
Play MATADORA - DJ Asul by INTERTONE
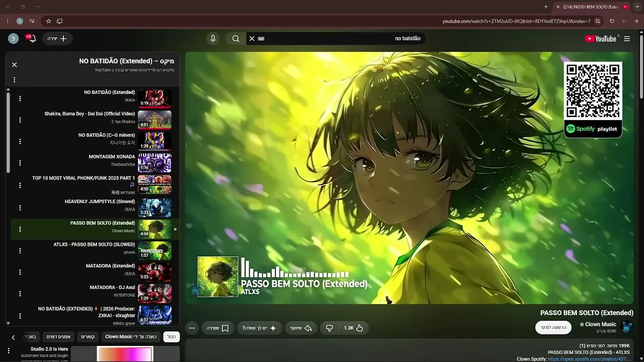[113, 288]
